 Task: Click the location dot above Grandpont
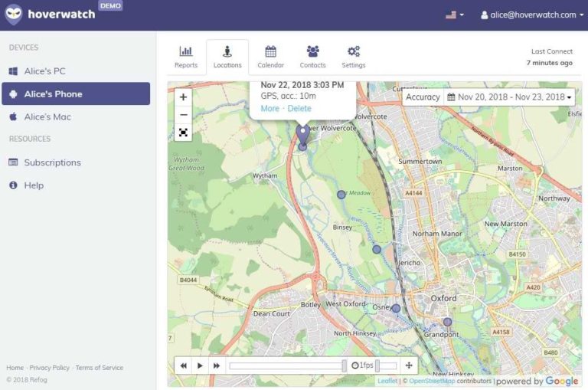tap(447, 322)
